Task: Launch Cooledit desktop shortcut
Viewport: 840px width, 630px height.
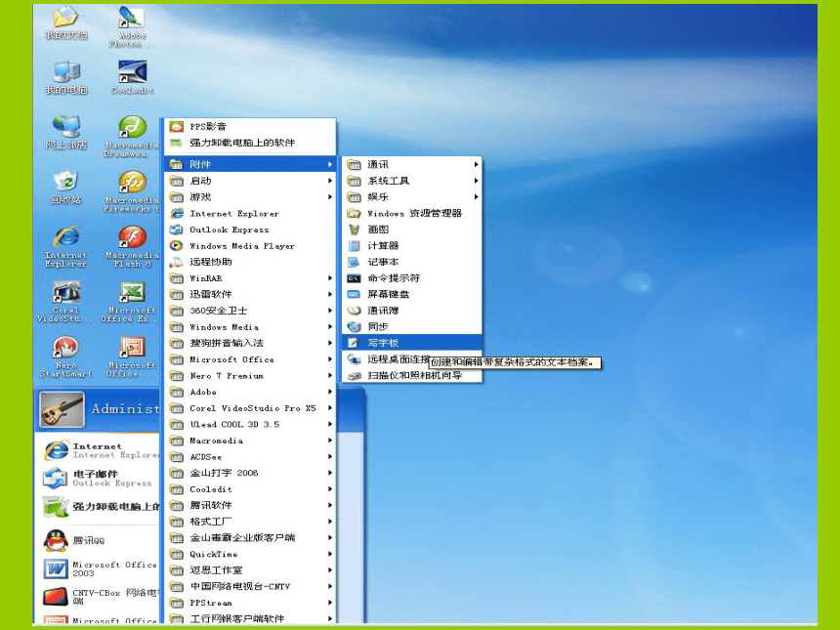Action: click(x=132, y=78)
